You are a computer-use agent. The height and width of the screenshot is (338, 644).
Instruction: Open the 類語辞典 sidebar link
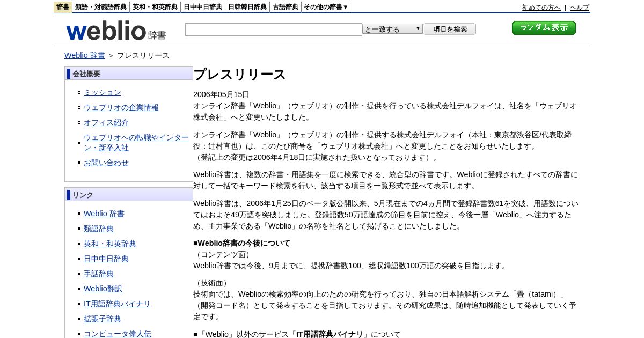coord(99,229)
